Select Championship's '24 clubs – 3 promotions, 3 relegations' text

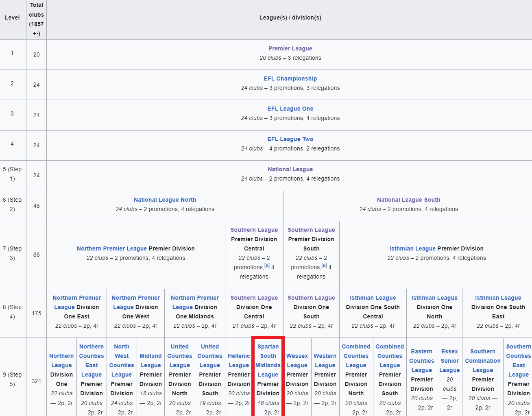(290, 88)
